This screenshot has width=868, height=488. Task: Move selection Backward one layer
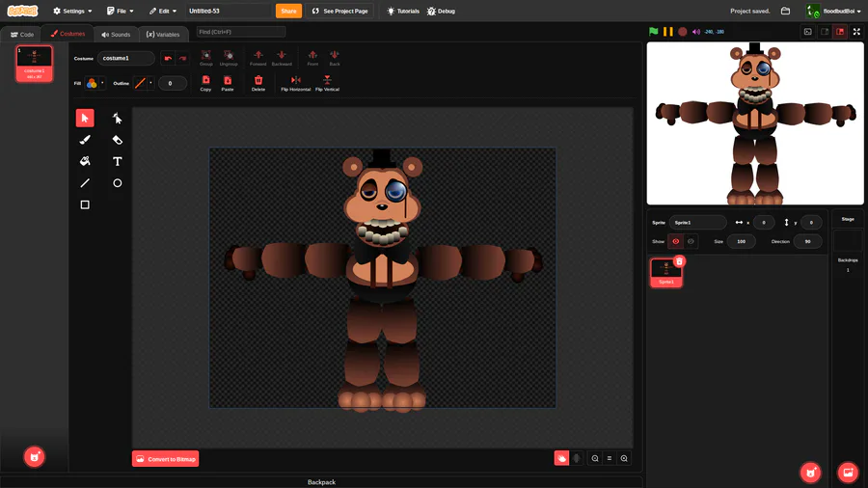282,58
